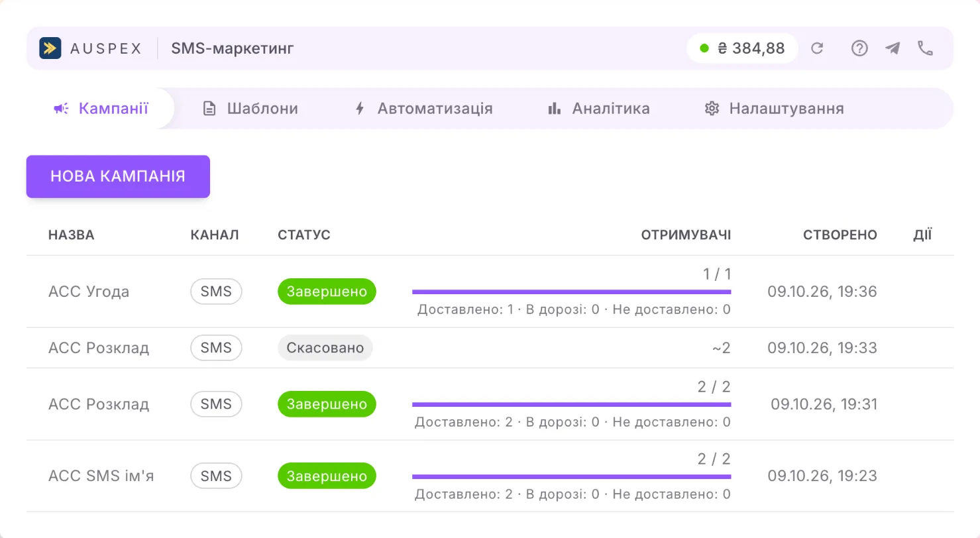Click SMS badge of cancelled ACC Розклад
The image size is (980, 538).
point(216,348)
